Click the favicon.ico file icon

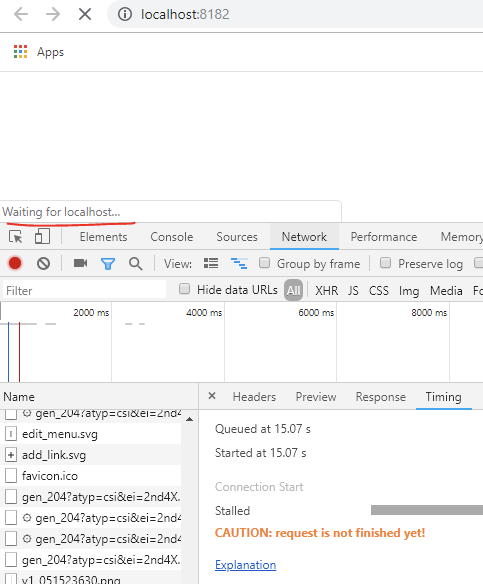(11, 476)
